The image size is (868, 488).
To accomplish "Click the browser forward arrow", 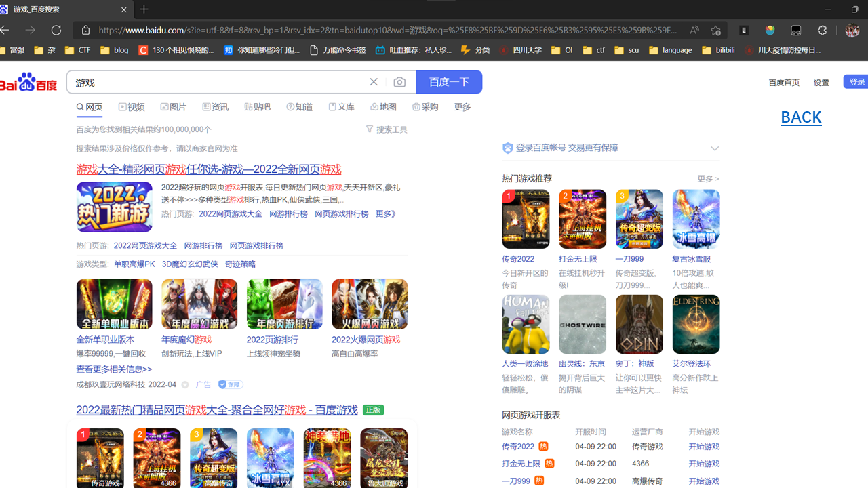I will 30,30.
